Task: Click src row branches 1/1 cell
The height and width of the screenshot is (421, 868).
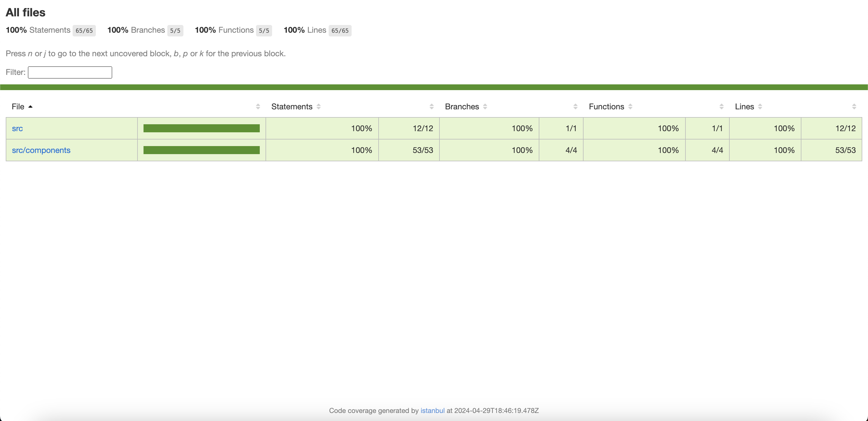Action: 561,128
